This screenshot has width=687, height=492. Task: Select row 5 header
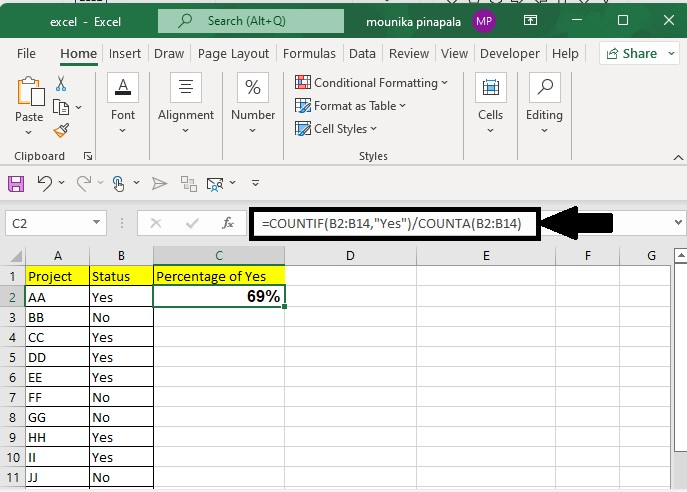(x=12, y=357)
